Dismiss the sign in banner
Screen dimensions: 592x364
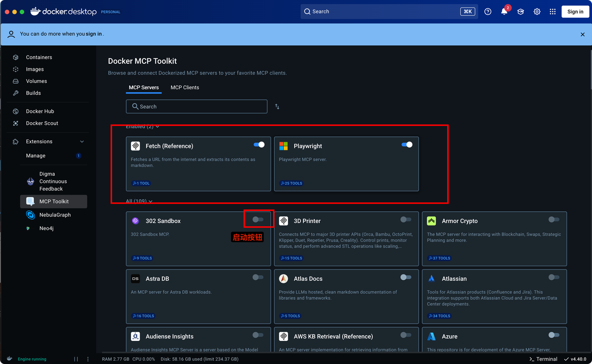(582, 34)
